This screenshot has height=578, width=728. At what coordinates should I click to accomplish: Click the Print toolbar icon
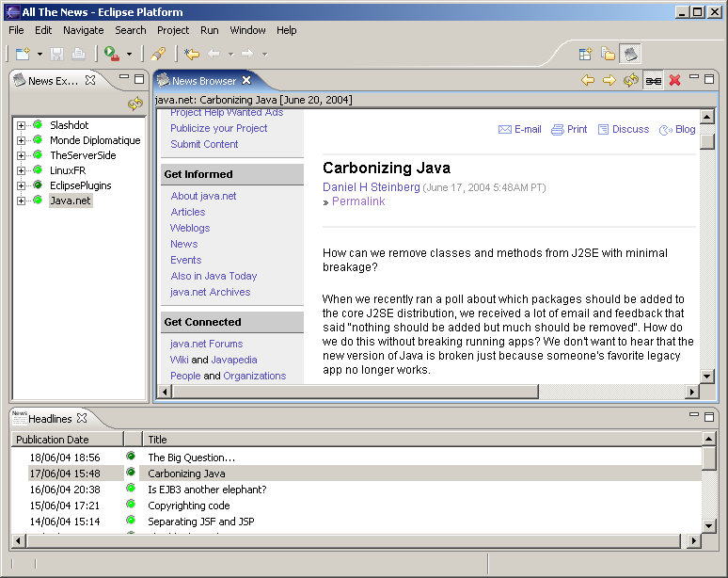pos(78,54)
